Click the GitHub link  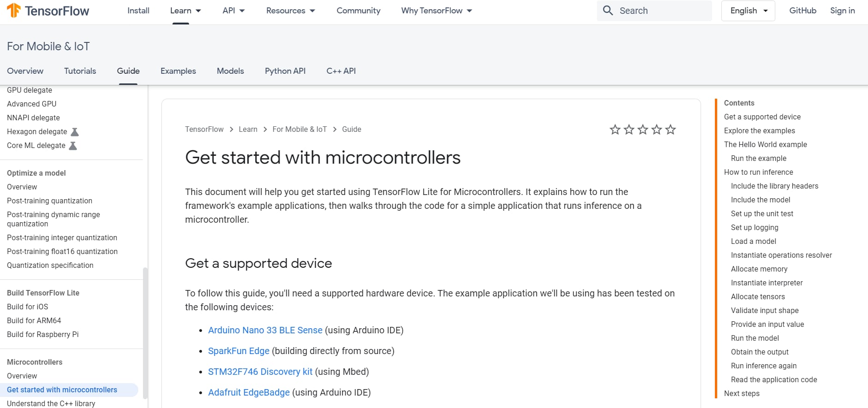[x=803, y=11]
